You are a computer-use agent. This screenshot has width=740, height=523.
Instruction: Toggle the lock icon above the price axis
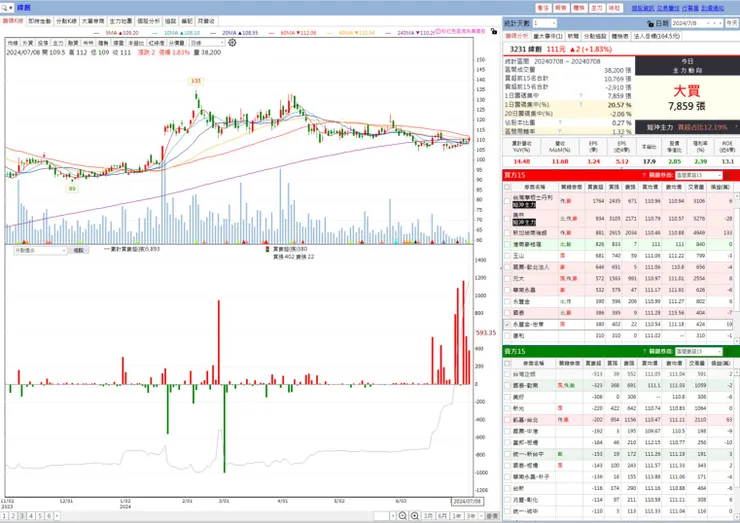pos(493,31)
